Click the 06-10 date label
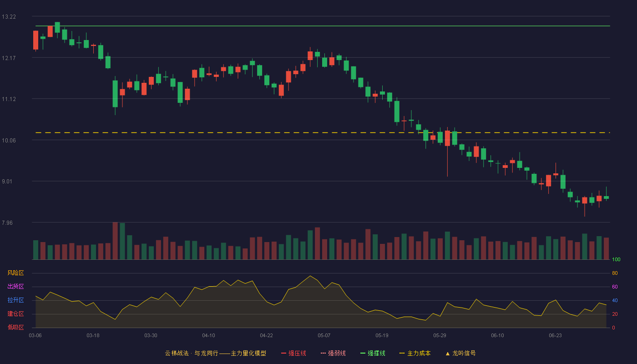The height and width of the screenshot is (364, 637). [x=497, y=335]
